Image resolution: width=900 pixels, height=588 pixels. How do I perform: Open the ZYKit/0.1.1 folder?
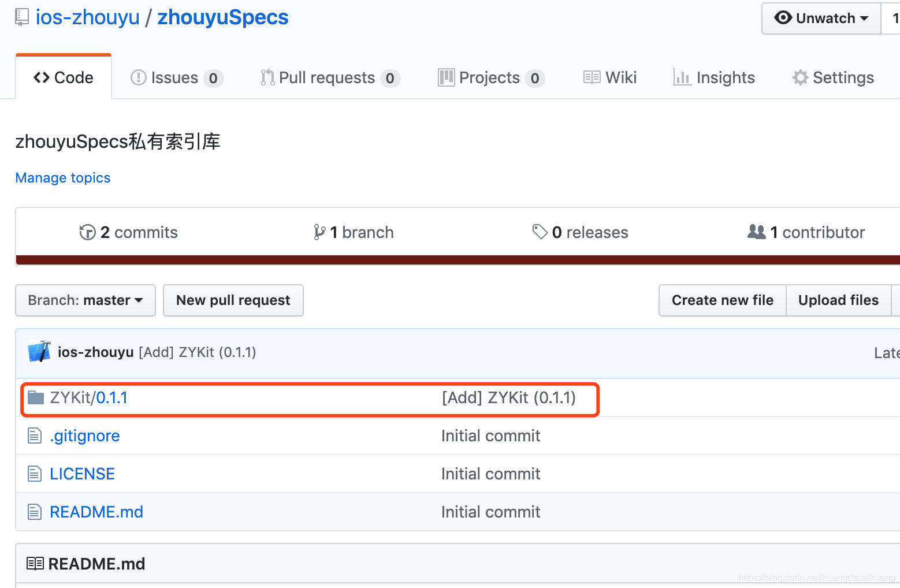pos(89,398)
